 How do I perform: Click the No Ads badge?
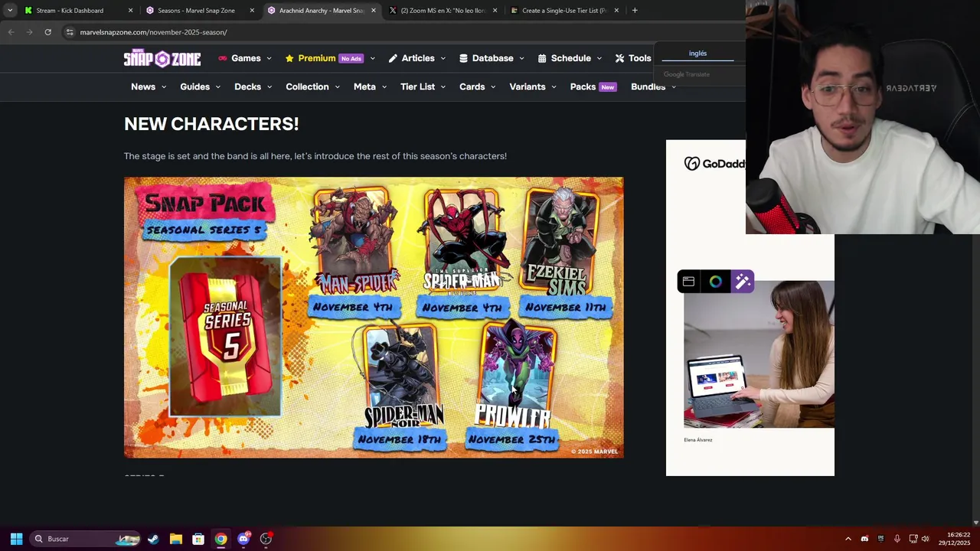[x=351, y=59]
